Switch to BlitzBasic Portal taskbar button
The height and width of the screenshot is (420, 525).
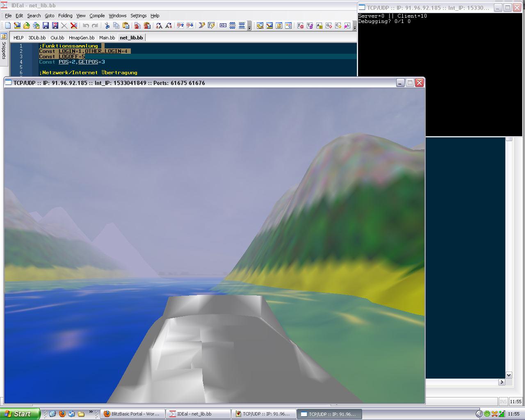(132, 414)
